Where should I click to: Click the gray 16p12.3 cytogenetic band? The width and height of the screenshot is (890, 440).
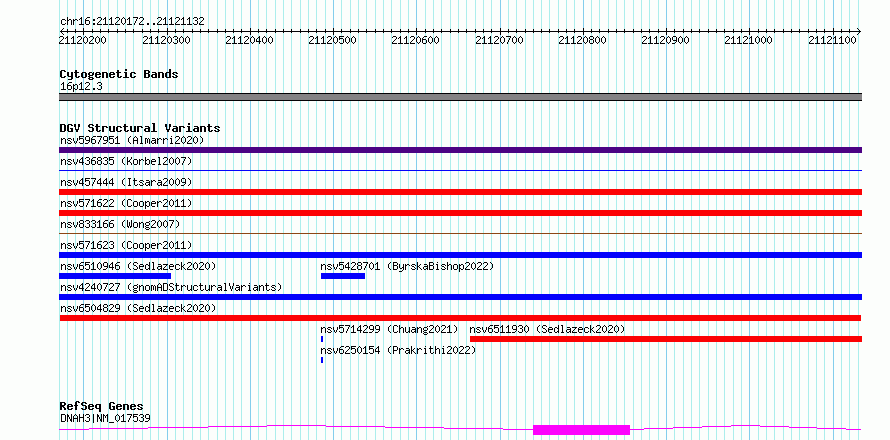pos(460,97)
